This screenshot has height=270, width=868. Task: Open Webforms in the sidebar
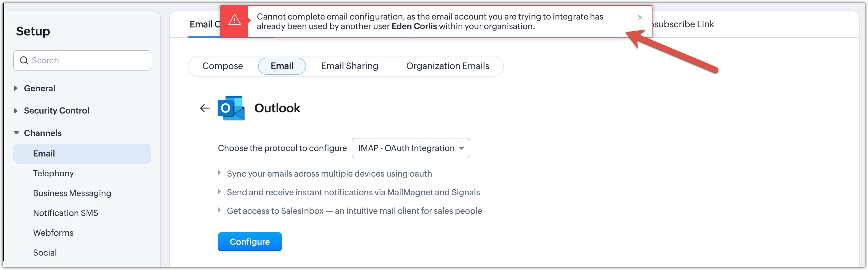(53, 233)
